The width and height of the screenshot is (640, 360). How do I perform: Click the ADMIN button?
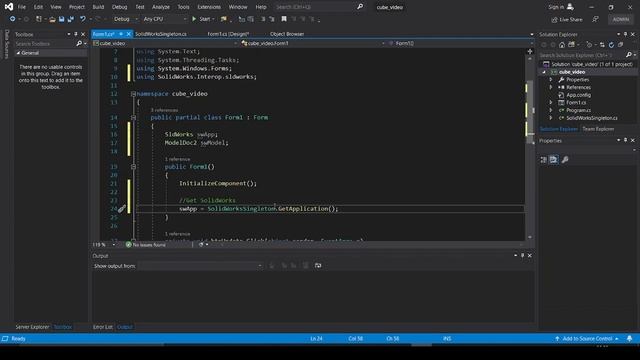point(620,19)
